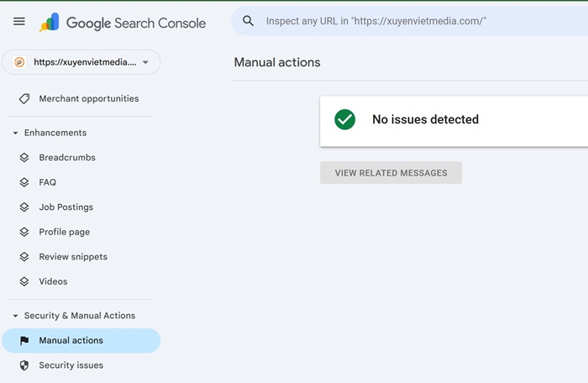Click the Videos layers icon
The height and width of the screenshot is (383, 588).
pyautogui.click(x=24, y=281)
